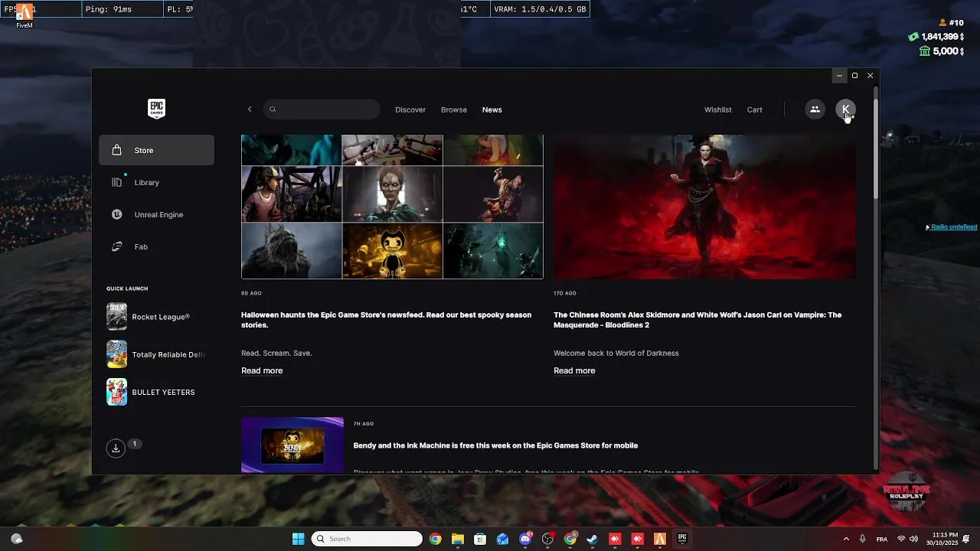Viewport: 980px width, 551px height.
Task: Click the Epic Games logo in the sidebar
Action: tap(156, 109)
